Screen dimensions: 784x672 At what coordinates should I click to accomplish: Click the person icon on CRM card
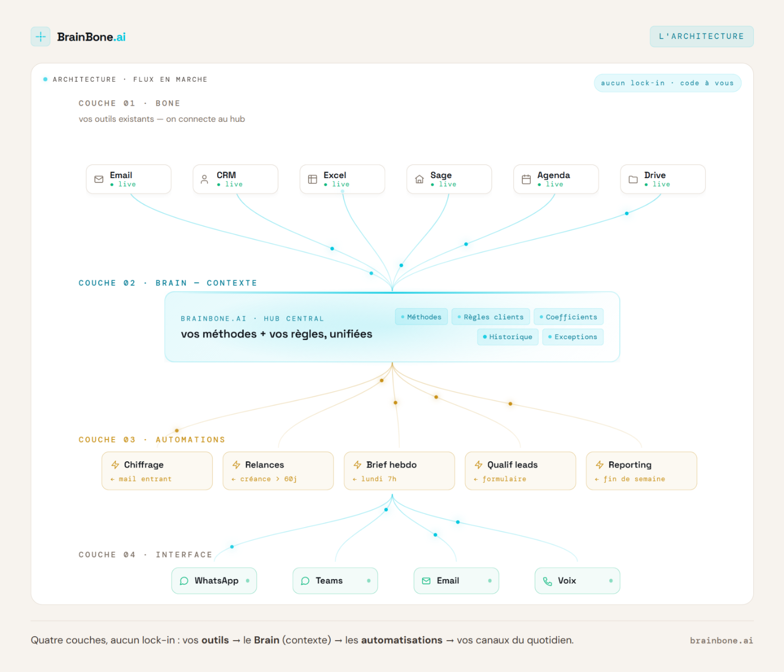(204, 179)
